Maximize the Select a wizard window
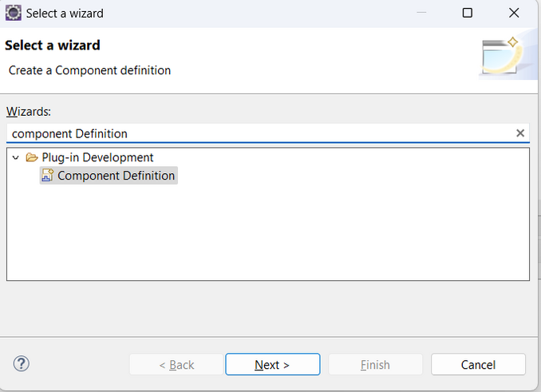Screen dimensions: 541x392 (x=468, y=13)
